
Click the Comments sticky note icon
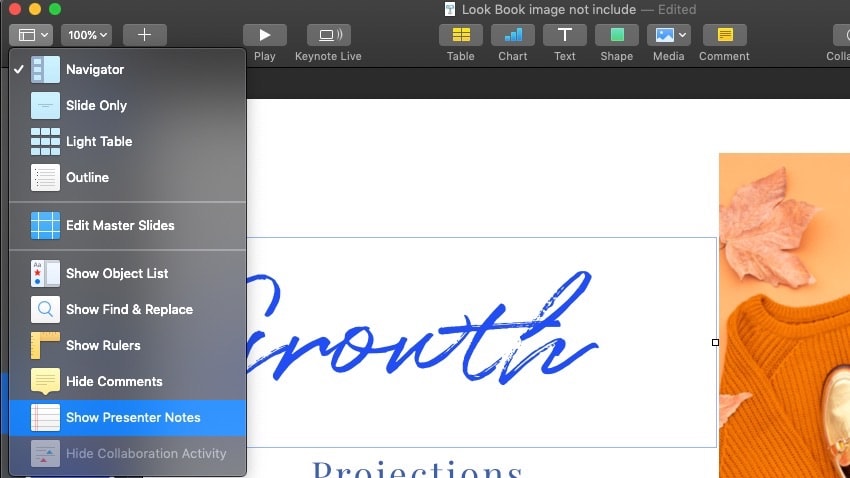45,382
